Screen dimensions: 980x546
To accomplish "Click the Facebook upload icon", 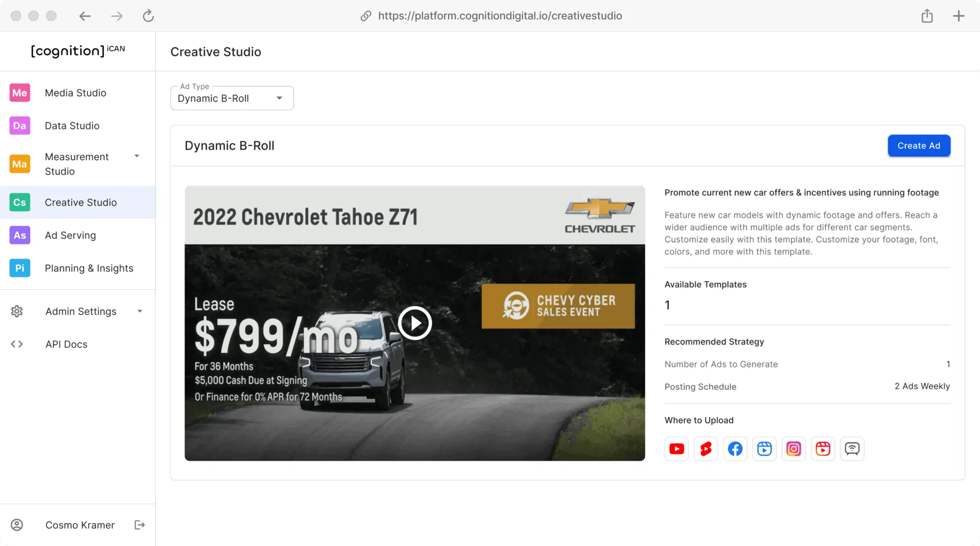I will 735,448.
